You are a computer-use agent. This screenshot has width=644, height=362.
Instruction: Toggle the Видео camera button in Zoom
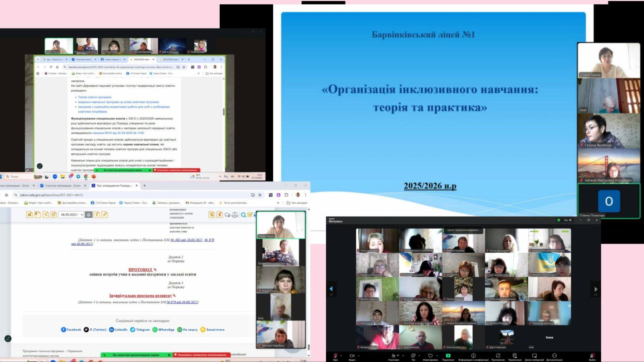click(x=352, y=356)
